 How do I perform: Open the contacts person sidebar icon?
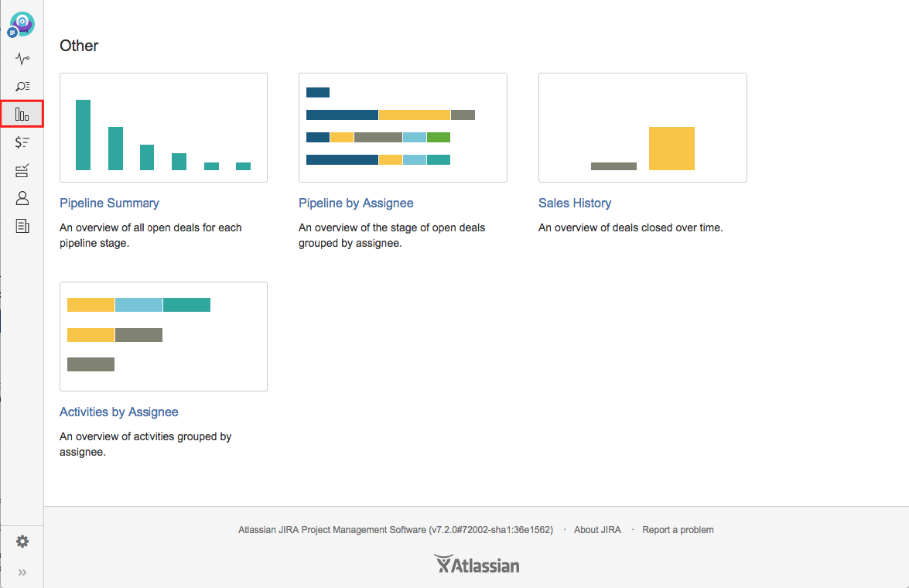22,198
